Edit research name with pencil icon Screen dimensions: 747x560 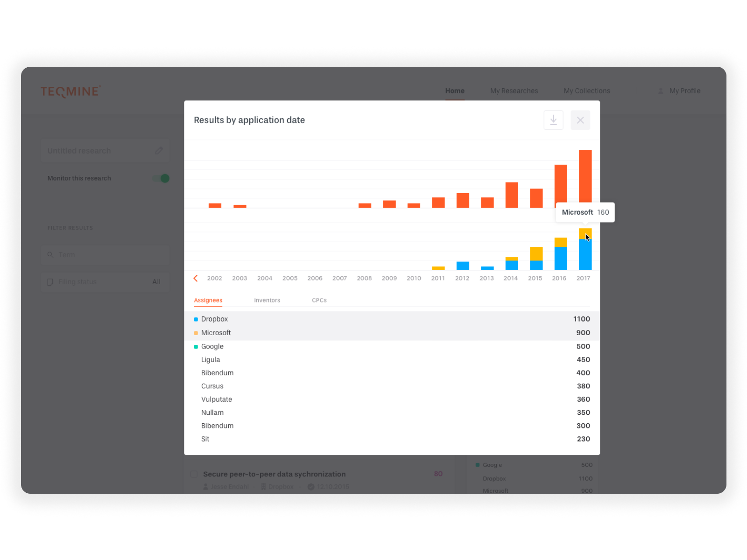[159, 151]
